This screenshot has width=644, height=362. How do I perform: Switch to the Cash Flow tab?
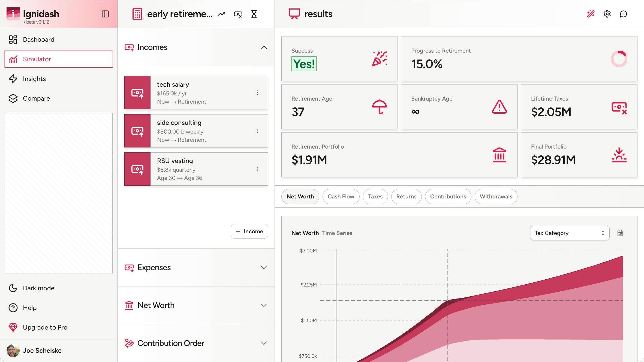341,197
